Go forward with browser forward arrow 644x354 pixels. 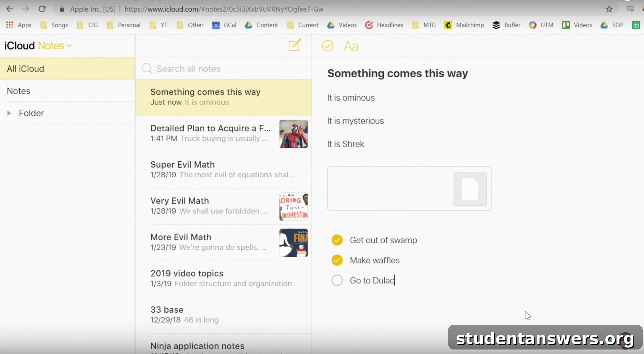[26, 9]
